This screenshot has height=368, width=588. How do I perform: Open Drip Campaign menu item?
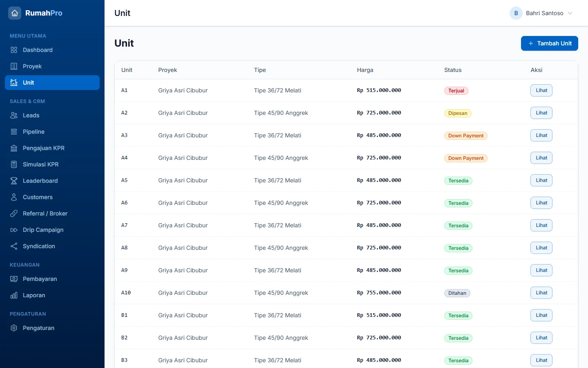coord(52,230)
